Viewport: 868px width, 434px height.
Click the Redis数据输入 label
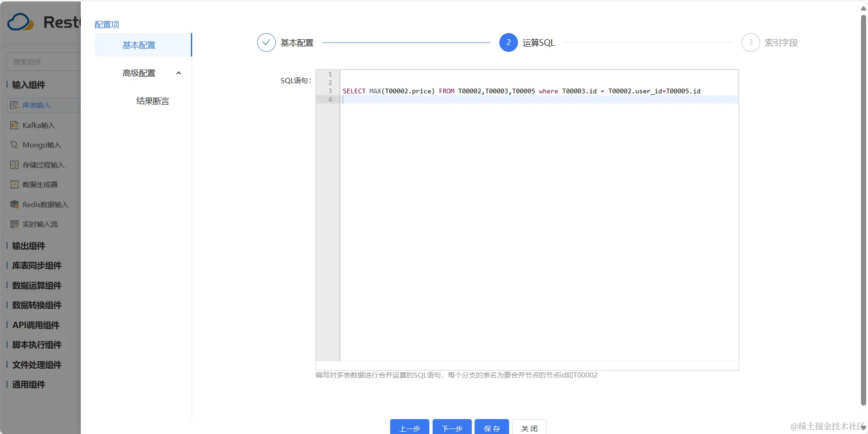click(46, 204)
